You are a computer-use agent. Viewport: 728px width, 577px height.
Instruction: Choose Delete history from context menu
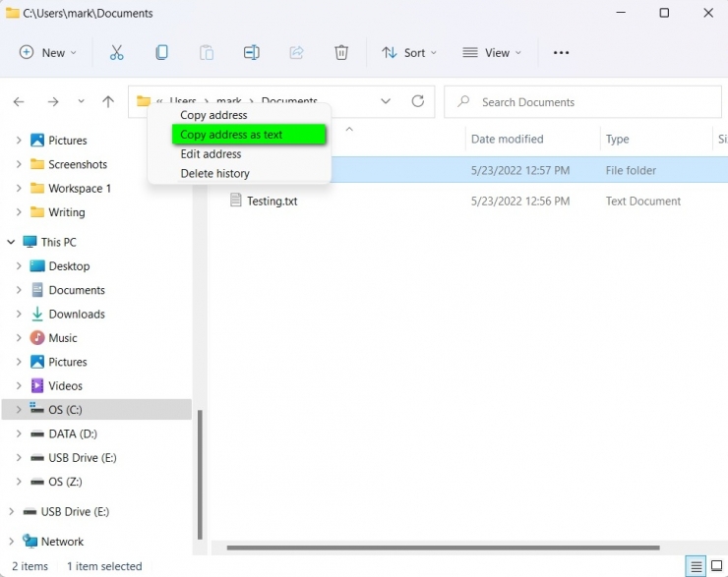(x=214, y=174)
